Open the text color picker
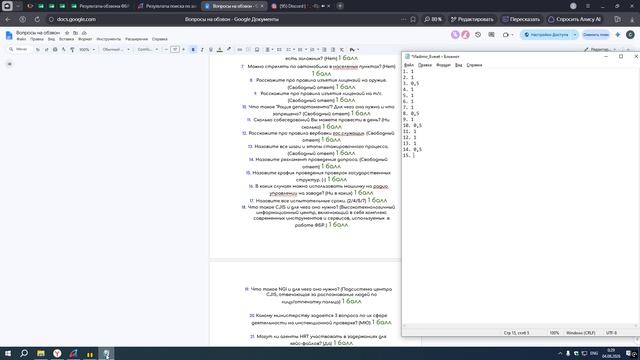640x360 pixels. click(x=220, y=50)
